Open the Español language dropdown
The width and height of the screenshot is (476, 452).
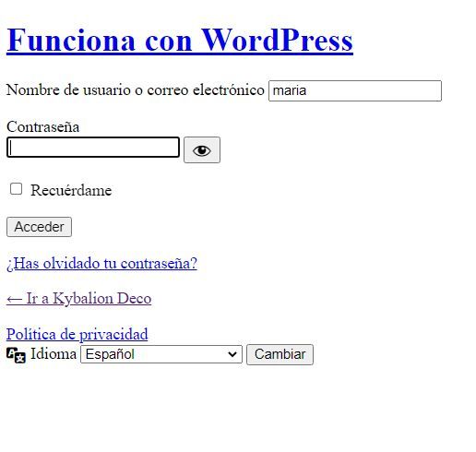point(161,354)
